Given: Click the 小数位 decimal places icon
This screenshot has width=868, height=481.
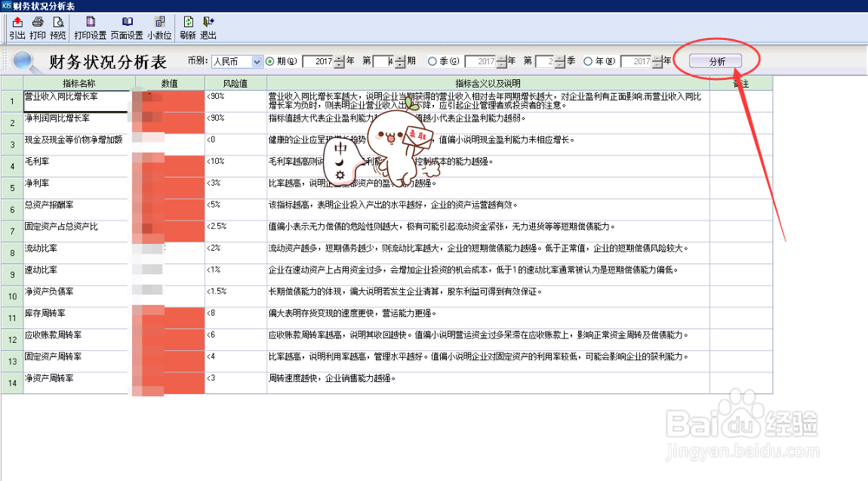Looking at the screenshot, I should pos(160,28).
